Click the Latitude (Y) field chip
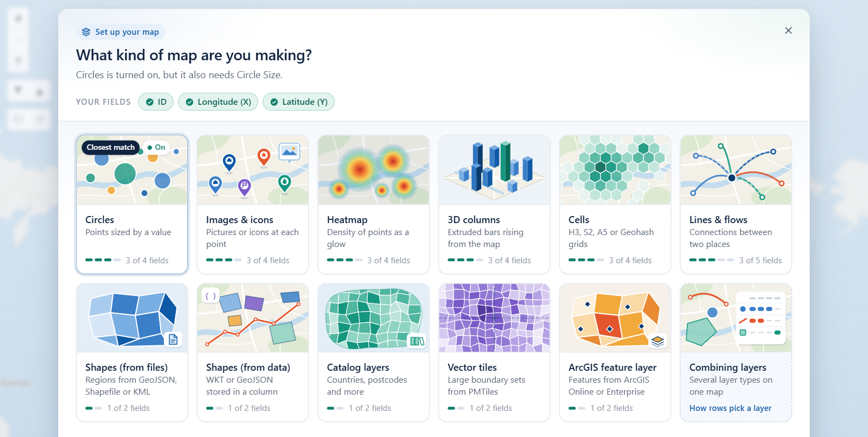Image resolution: width=868 pixels, height=437 pixels. click(299, 102)
